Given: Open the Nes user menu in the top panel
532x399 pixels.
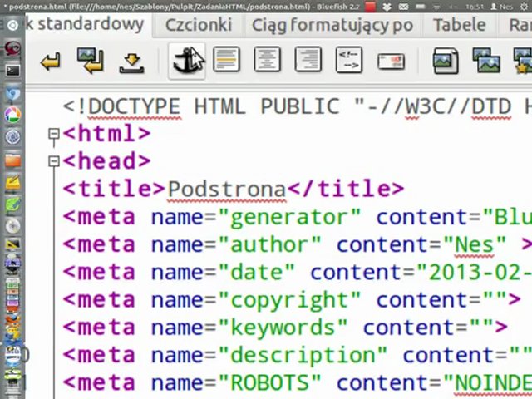Looking at the screenshot, I should point(502,7).
